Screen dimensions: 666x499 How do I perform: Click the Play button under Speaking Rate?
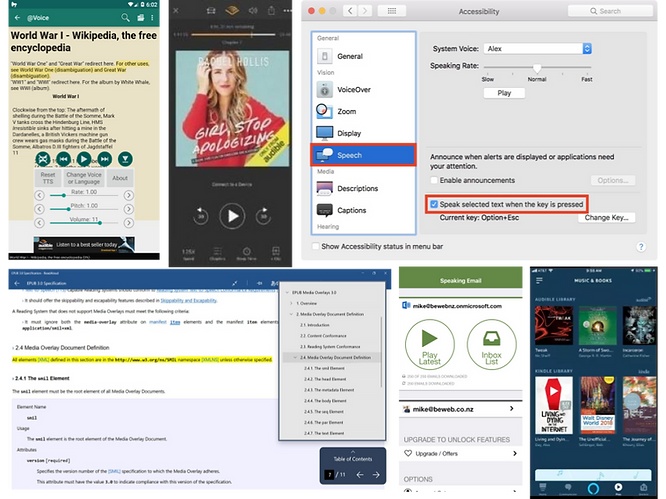pos(504,93)
